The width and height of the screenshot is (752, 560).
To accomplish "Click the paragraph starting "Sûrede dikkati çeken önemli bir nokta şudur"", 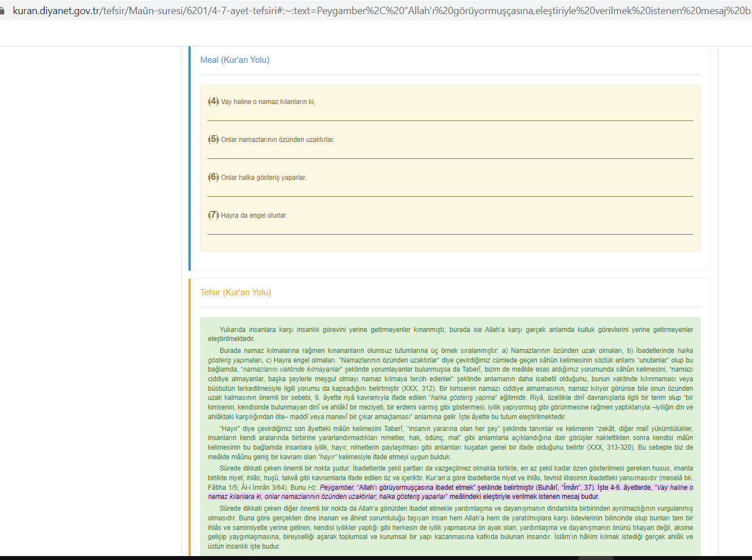I will click(450, 483).
